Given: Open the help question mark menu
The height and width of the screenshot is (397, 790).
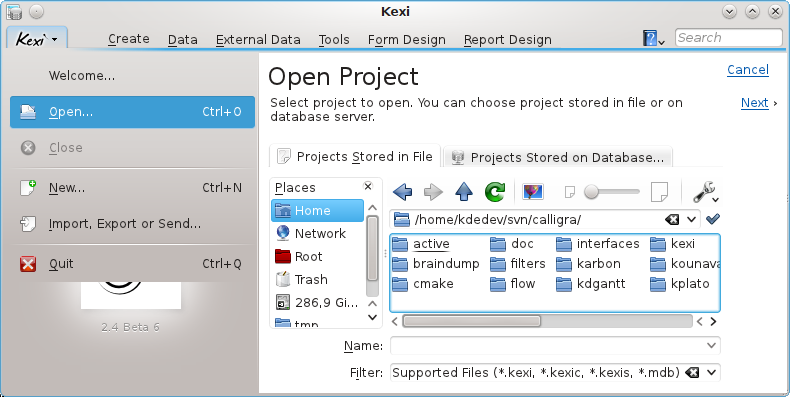Looking at the screenshot, I should [653, 38].
